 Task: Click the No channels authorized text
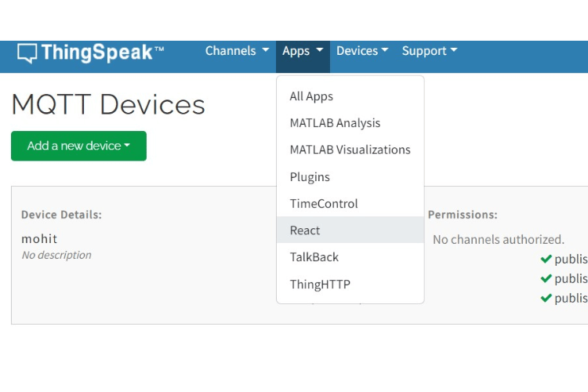[499, 239]
